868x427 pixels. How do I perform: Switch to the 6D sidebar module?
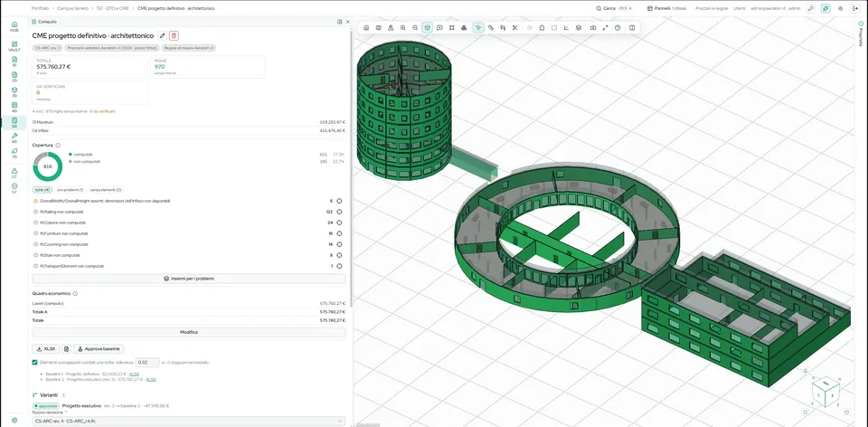click(14, 138)
